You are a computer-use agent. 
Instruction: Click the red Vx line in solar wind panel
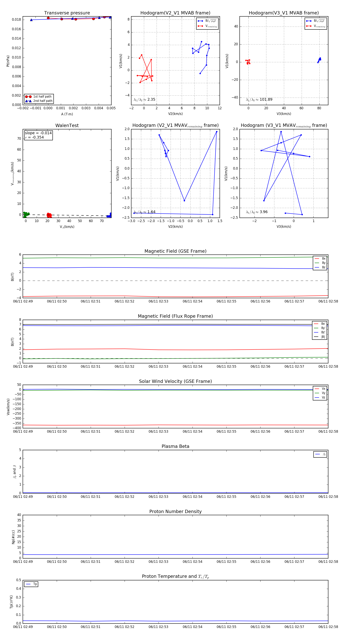[175, 425]
